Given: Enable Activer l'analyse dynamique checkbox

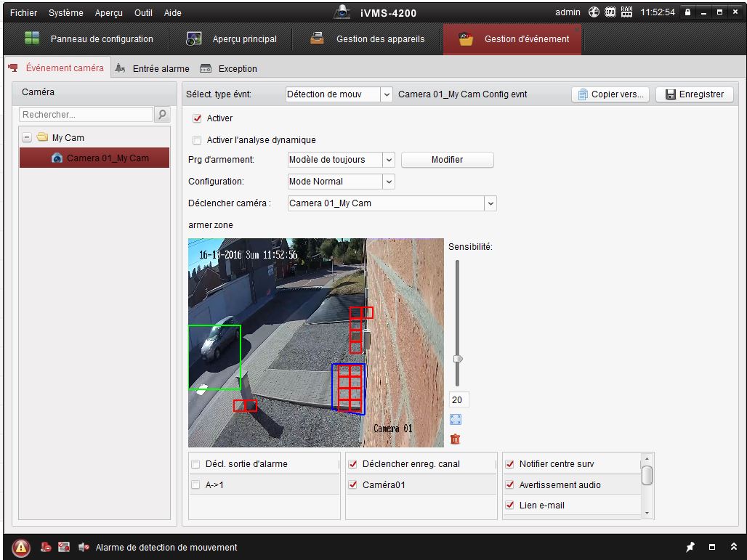Looking at the screenshot, I should (197, 140).
